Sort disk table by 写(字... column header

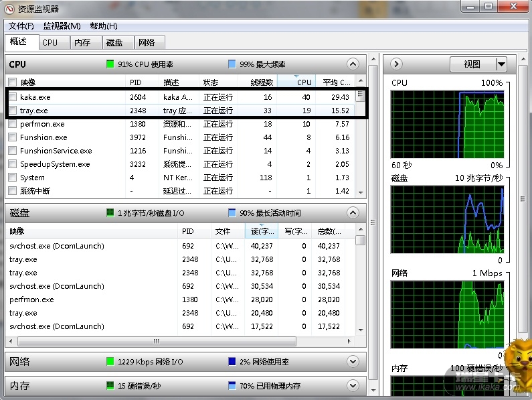(x=294, y=231)
